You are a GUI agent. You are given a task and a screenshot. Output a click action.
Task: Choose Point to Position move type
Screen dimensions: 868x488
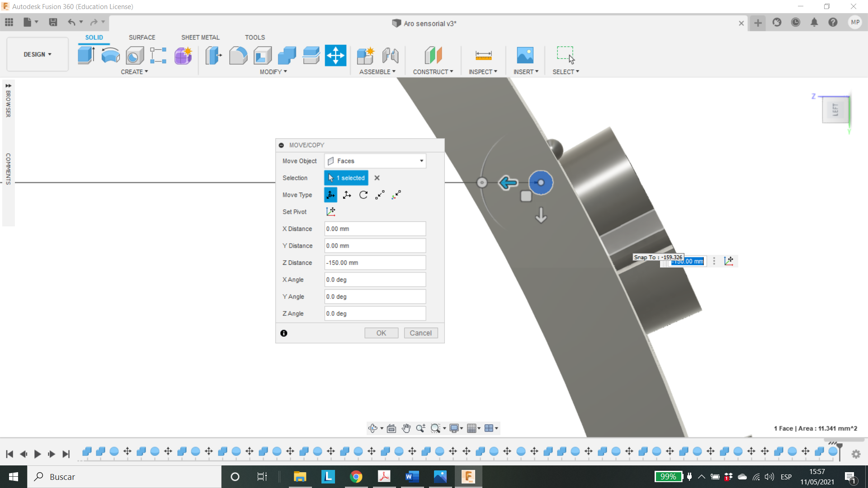click(396, 195)
